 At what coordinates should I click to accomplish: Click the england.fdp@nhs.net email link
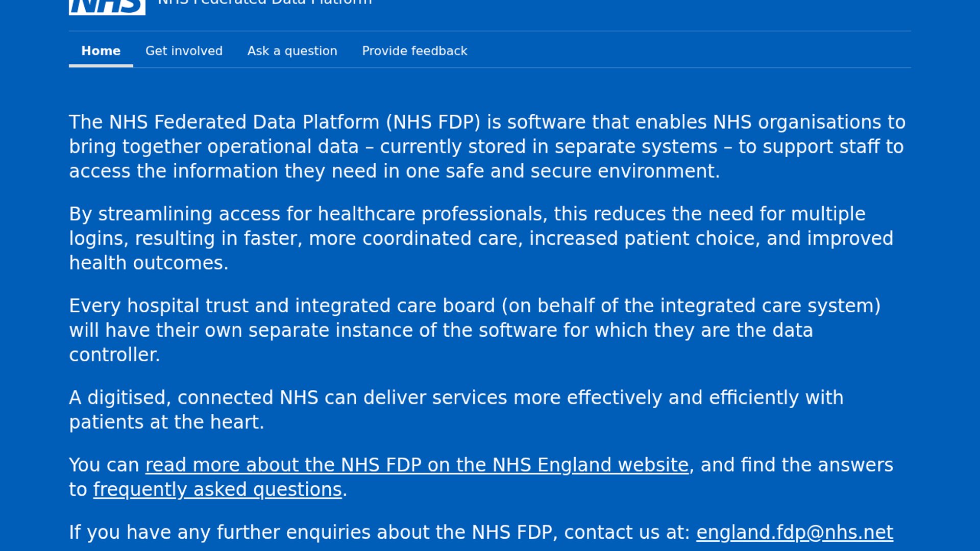794,532
